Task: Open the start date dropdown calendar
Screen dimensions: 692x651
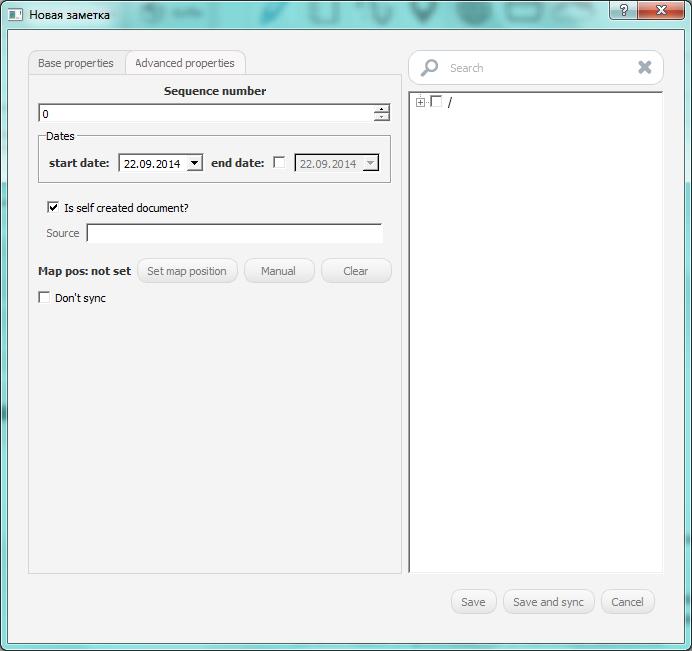Action: (194, 163)
